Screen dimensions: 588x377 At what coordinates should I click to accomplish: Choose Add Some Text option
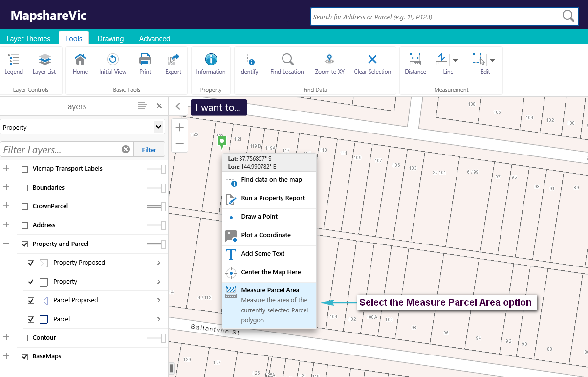point(269,254)
